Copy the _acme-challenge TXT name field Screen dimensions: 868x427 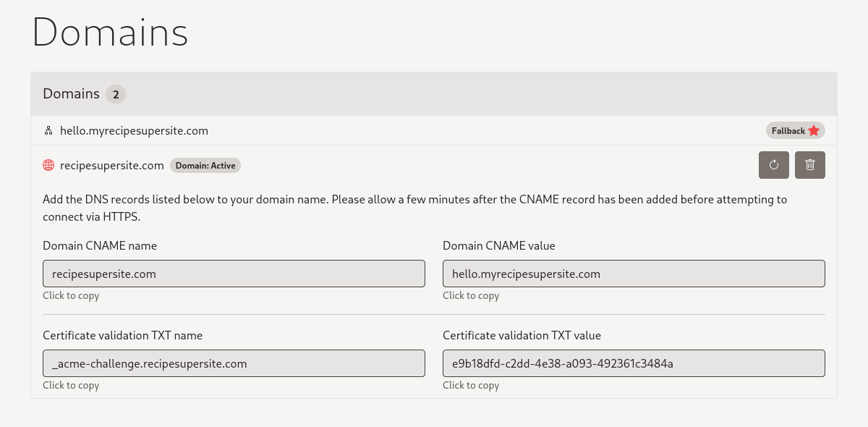[x=234, y=363]
